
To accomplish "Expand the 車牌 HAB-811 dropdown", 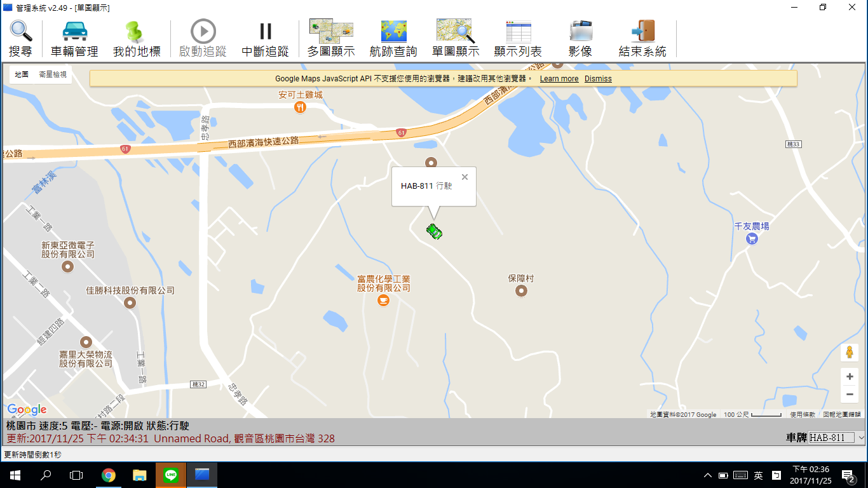I will click(861, 438).
